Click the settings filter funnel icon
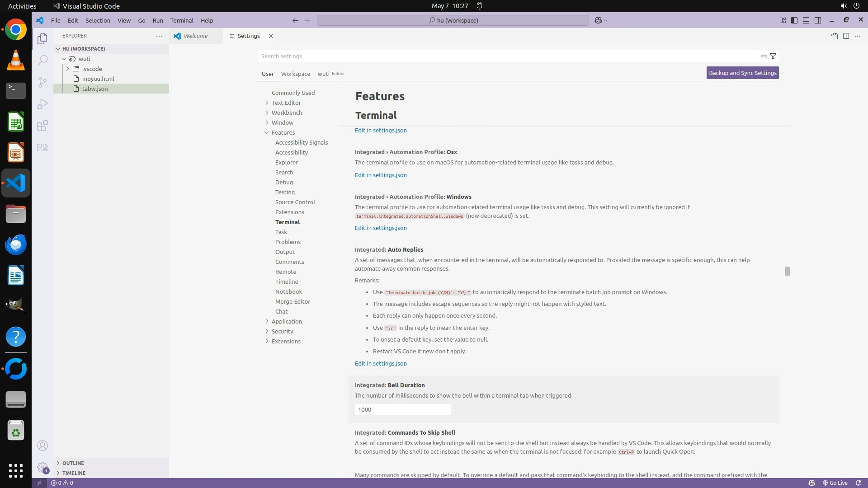This screenshot has height=488, width=868. tap(773, 56)
